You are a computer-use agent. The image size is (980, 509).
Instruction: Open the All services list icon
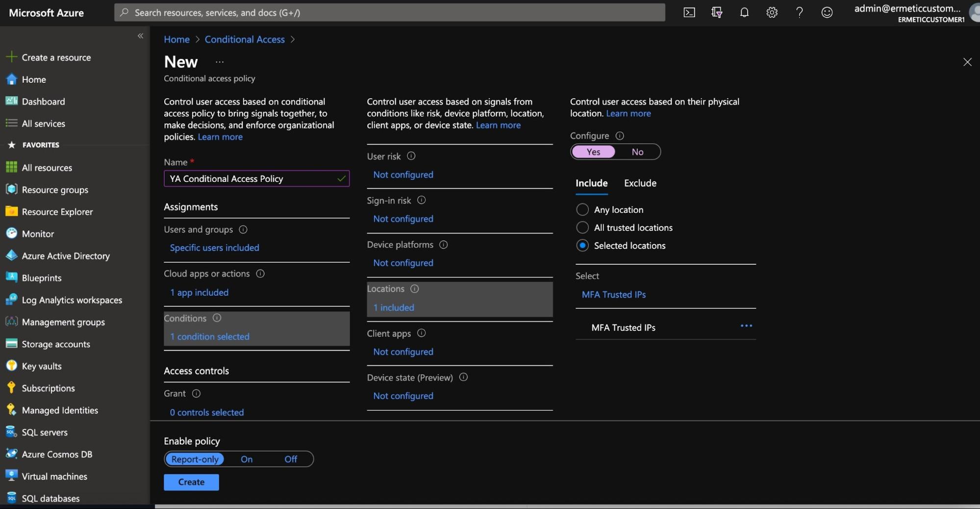coord(11,123)
